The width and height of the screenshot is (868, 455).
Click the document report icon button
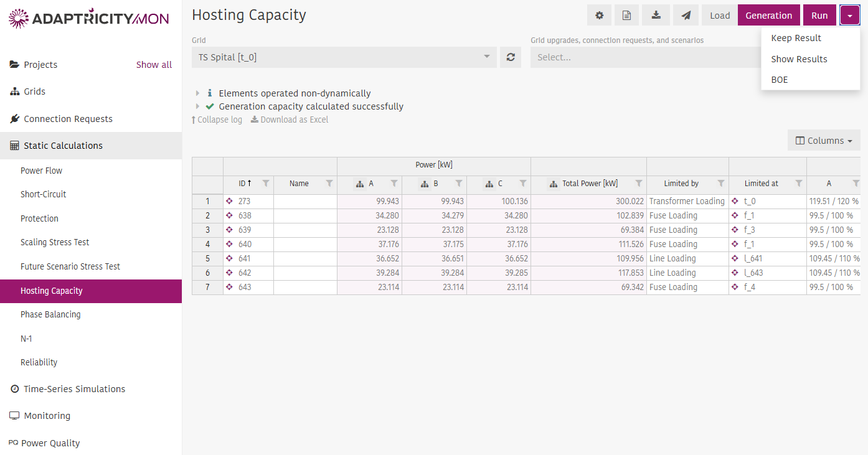627,16
